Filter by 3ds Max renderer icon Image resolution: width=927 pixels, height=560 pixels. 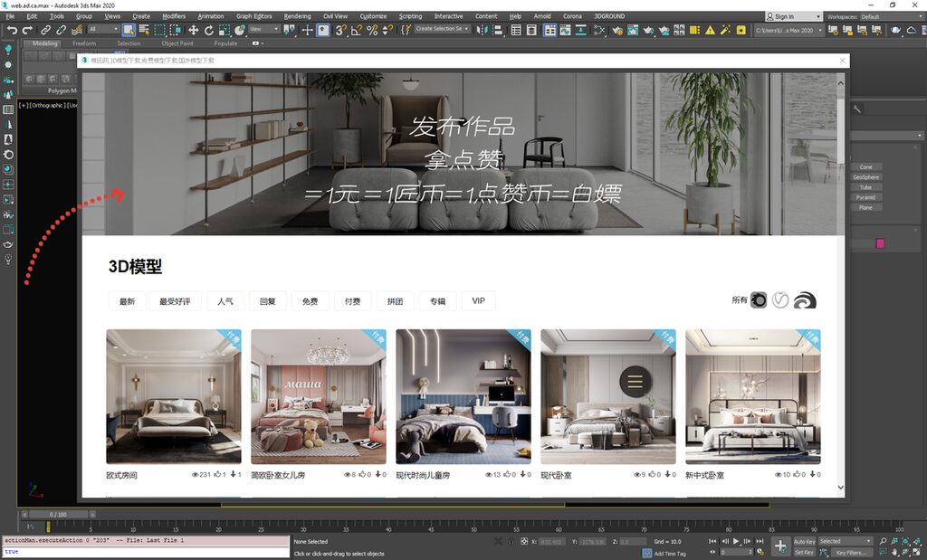[759, 300]
